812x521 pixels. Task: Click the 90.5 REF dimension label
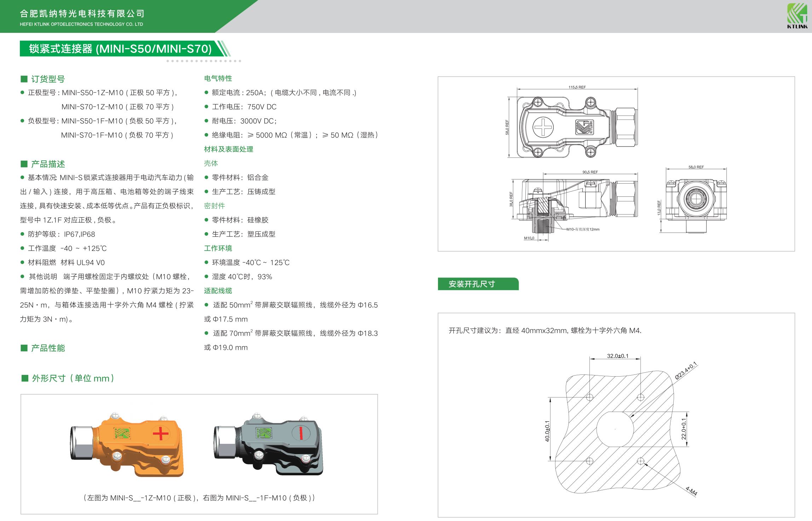tap(590, 172)
